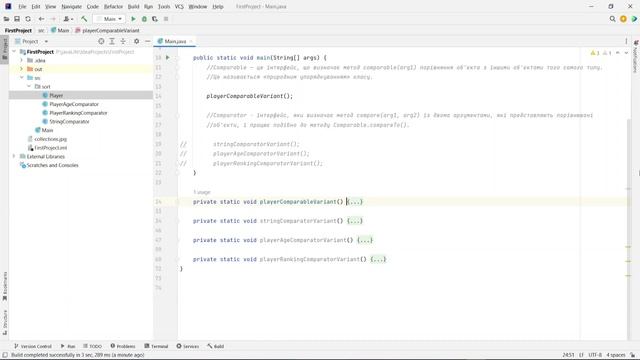Collapse the FirstProject root node
This screenshot has width=640, height=360.
click(x=14, y=52)
